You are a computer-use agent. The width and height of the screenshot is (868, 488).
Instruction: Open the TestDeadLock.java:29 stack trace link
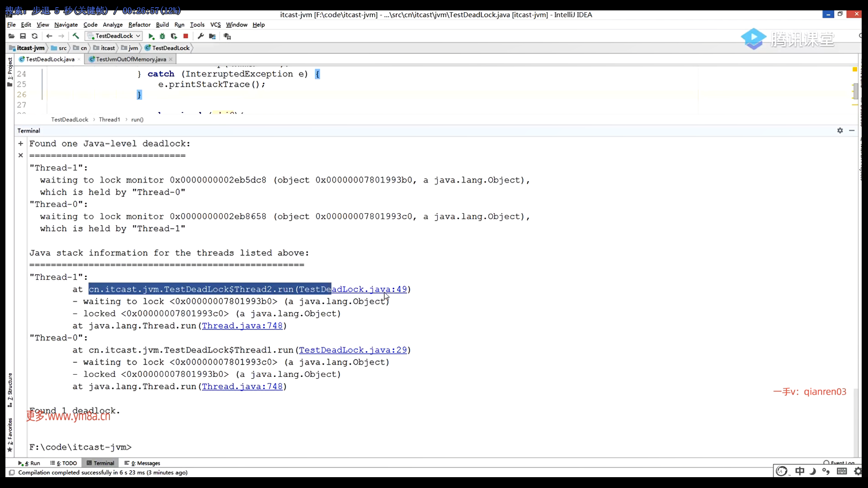[353, 350]
